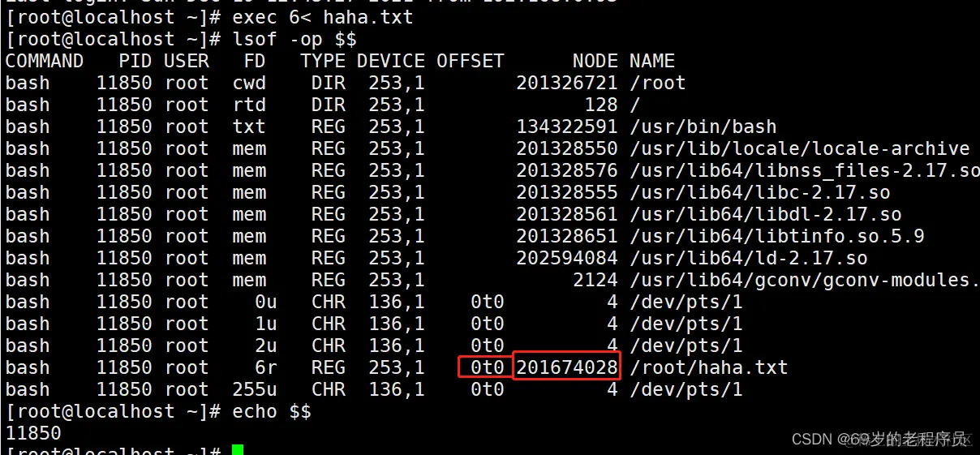This screenshot has height=455, width=980.
Task: Click path "/usr/lib64/libtinfo.so.5.9"
Action: (777, 236)
